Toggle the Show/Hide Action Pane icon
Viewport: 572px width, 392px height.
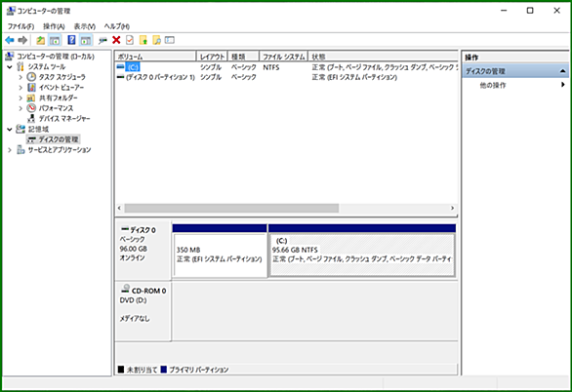point(86,40)
